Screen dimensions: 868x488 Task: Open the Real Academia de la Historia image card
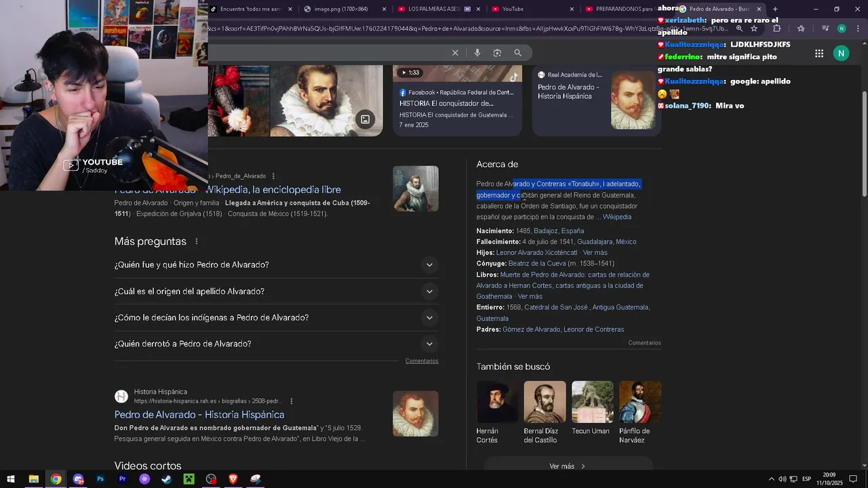point(597,100)
